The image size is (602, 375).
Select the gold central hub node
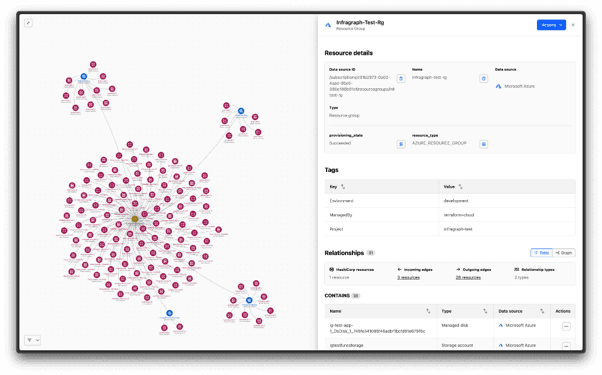135,219
